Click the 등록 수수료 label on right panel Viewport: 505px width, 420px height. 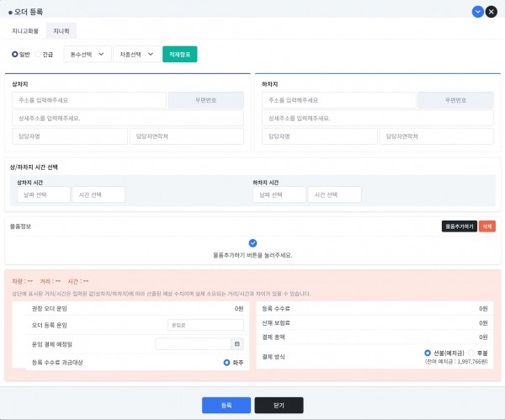click(x=276, y=309)
